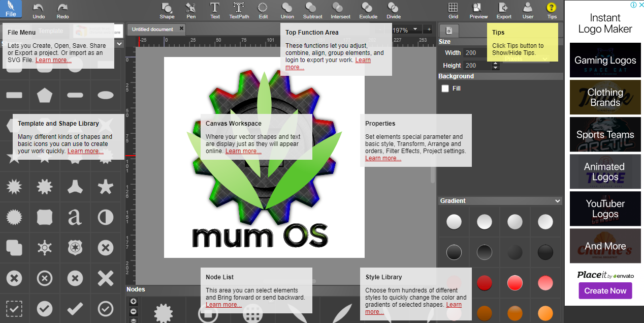Click the Nodes panel minus icon
644x323 pixels.
tap(134, 311)
